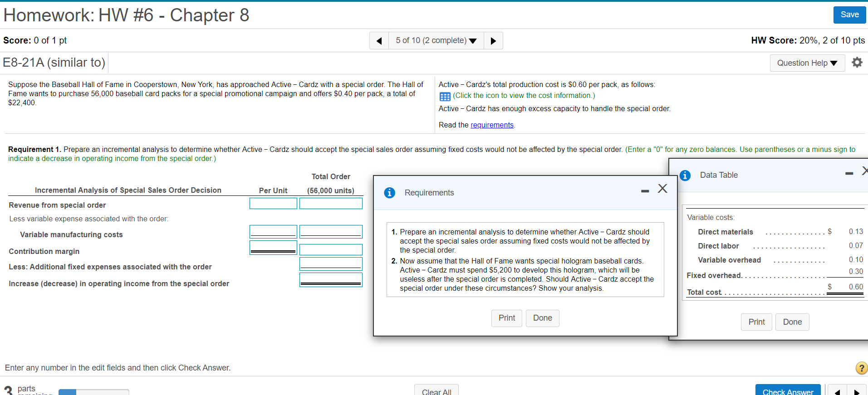Image resolution: width=868 pixels, height=395 pixels.
Task: Click Additional fixed expenses input field
Action: tap(331, 263)
